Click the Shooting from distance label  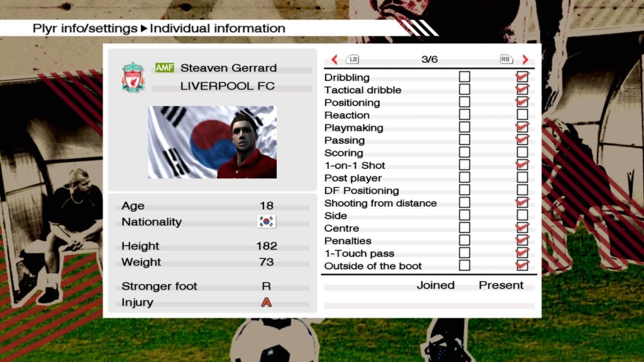pos(380,203)
